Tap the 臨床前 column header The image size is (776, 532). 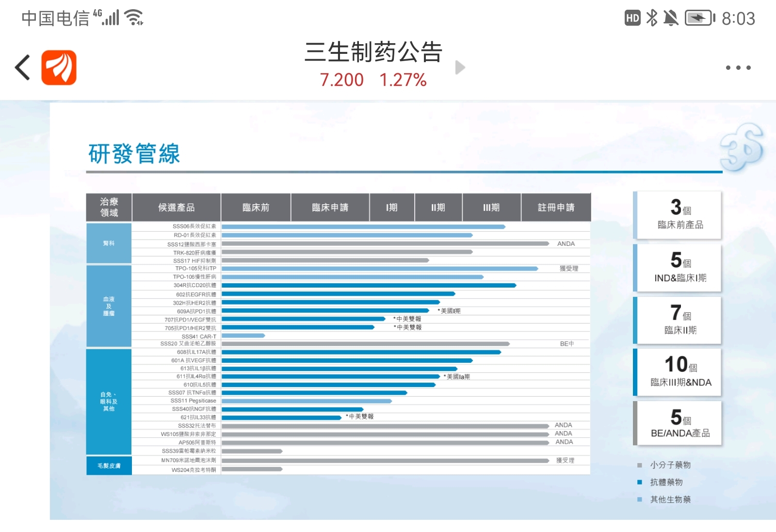click(256, 207)
